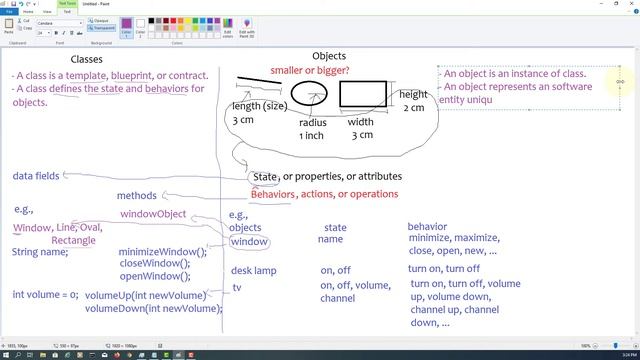Click Edit with Paint 3D icon
Image resolution: width=640 pixels, height=360 pixels.
[x=247, y=28]
